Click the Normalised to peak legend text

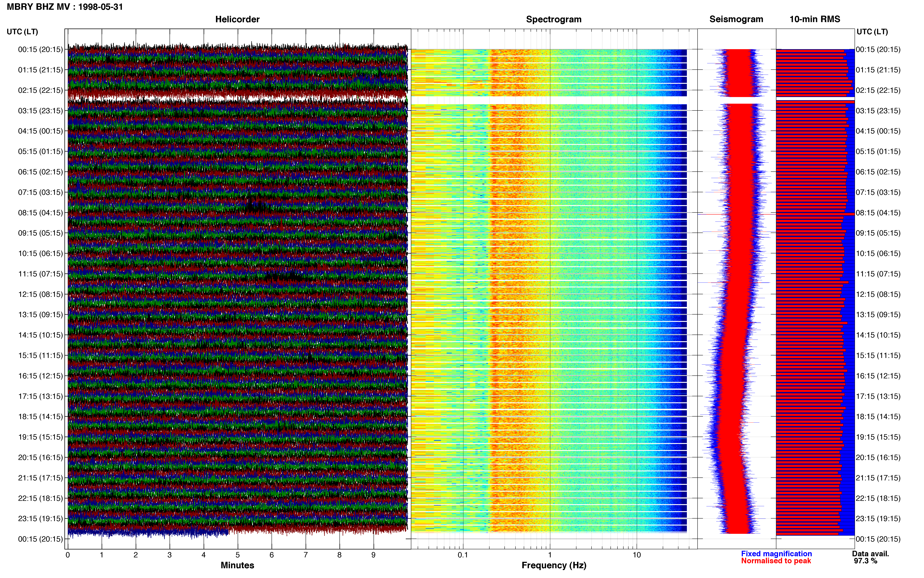[776, 561]
